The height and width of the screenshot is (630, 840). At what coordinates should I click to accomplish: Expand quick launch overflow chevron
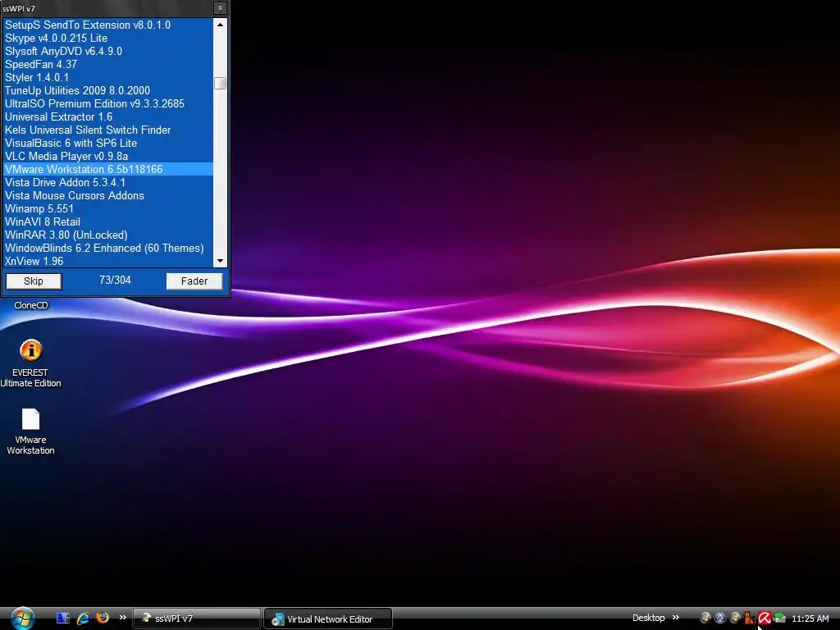point(123,618)
